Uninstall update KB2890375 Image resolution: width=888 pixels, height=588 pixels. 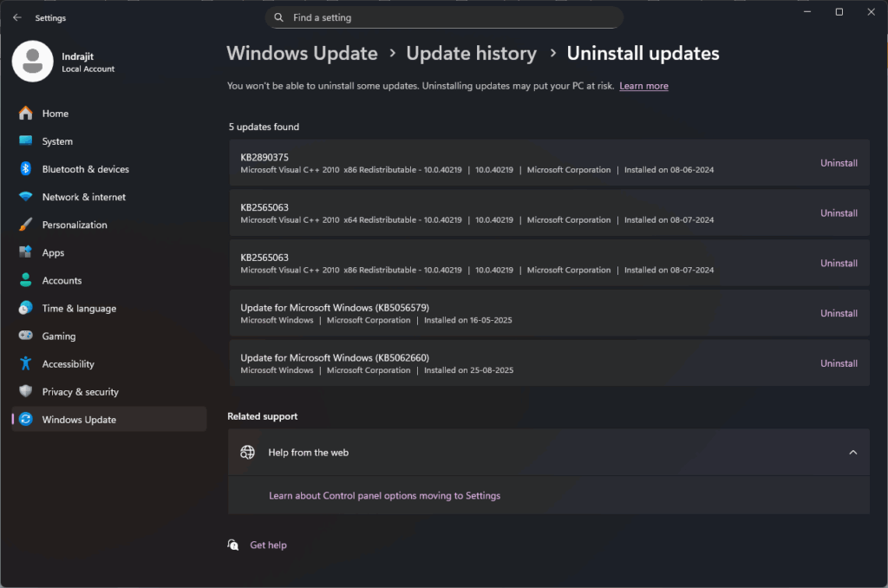[838, 162]
